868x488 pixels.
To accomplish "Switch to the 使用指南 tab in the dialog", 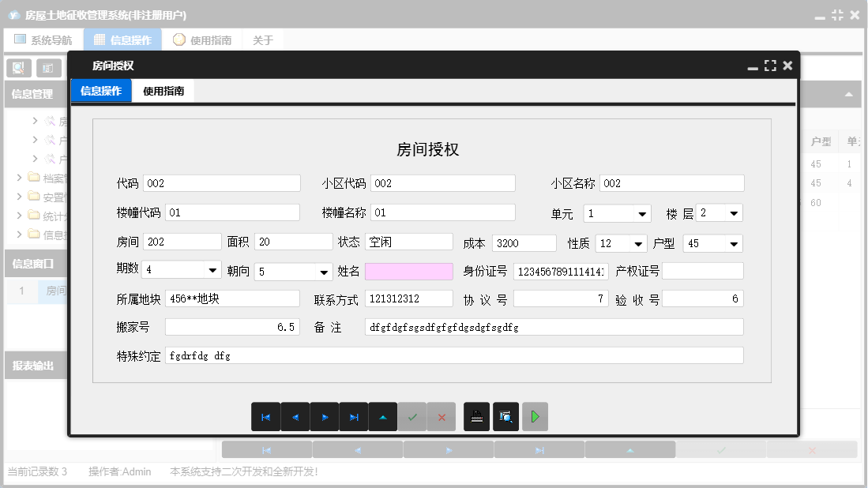I will 163,90.
